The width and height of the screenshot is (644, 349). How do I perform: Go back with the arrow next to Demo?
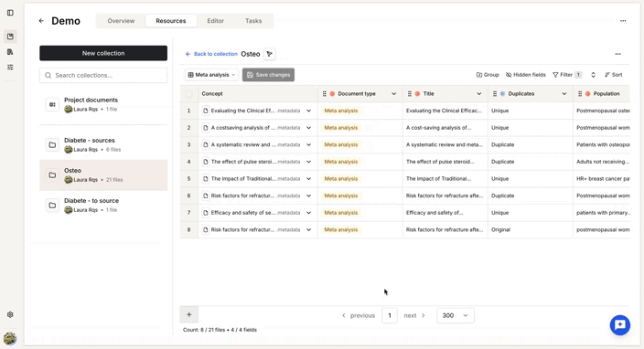click(41, 21)
